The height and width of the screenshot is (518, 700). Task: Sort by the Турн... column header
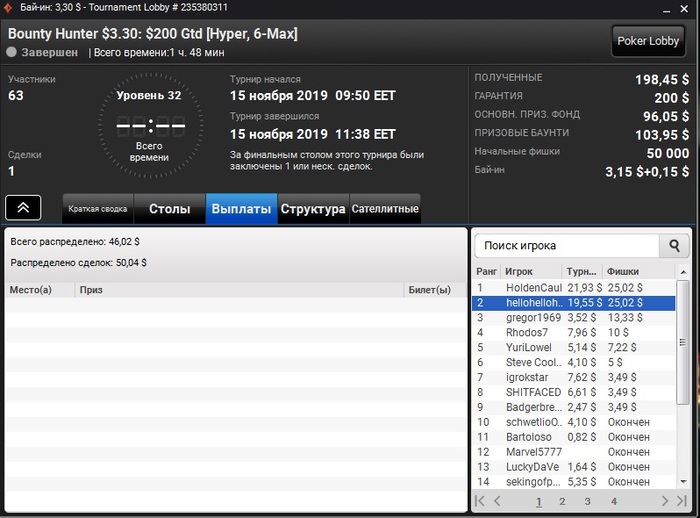point(582,272)
